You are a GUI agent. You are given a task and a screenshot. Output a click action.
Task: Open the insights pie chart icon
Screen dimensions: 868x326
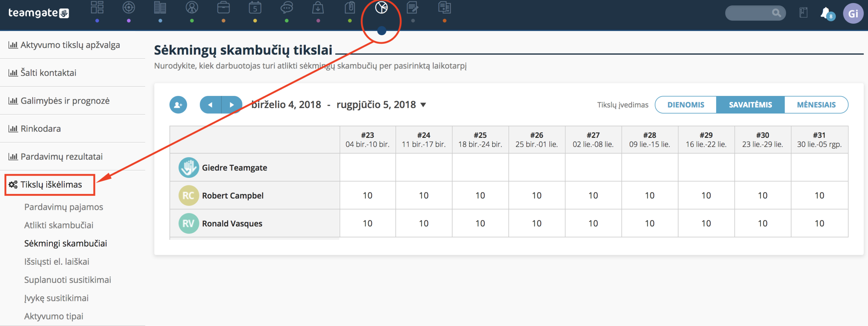click(x=381, y=7)
